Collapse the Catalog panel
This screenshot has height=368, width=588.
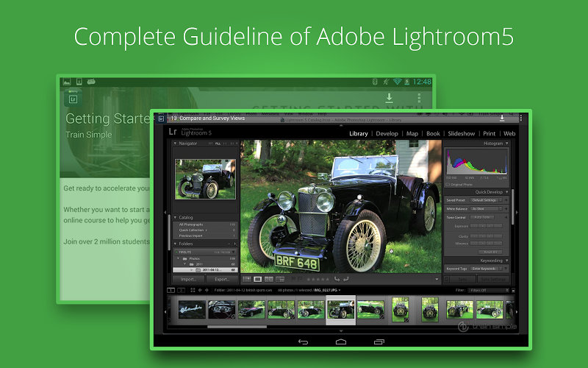point(175,217)
